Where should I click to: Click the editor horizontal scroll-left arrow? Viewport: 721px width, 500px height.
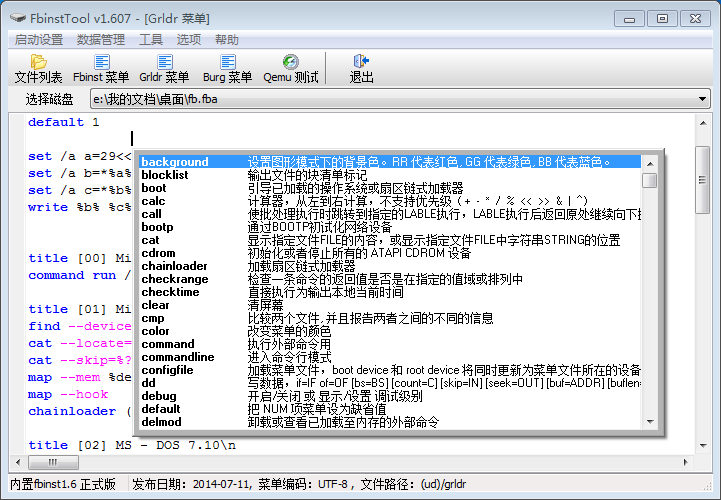click(x=18, y=462)
